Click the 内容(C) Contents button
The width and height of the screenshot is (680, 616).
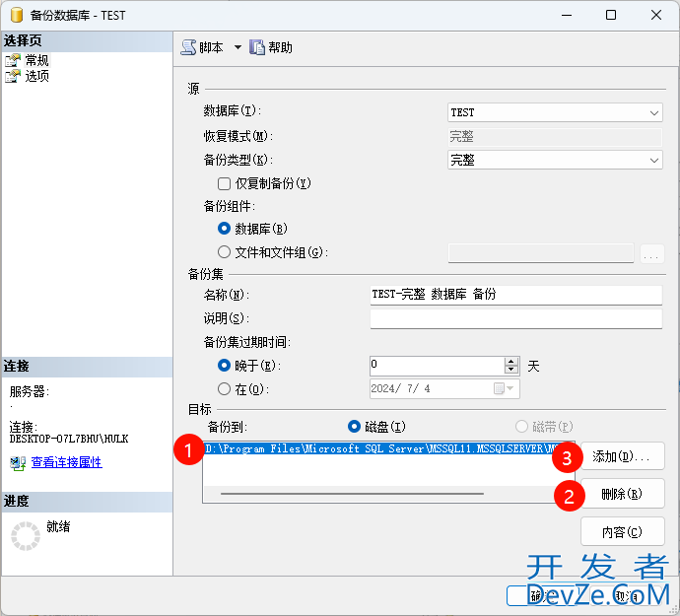click(x=622, y=531)
